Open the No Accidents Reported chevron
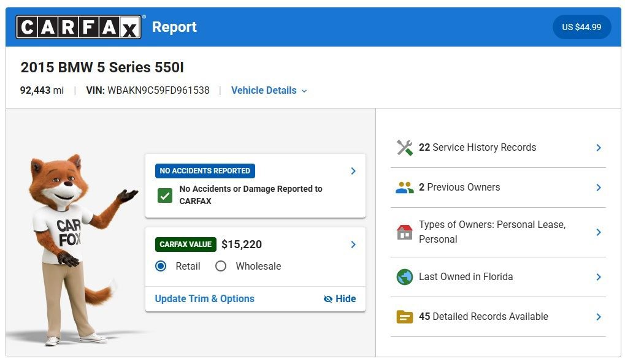Screen dimensions: 625x364 353,171
